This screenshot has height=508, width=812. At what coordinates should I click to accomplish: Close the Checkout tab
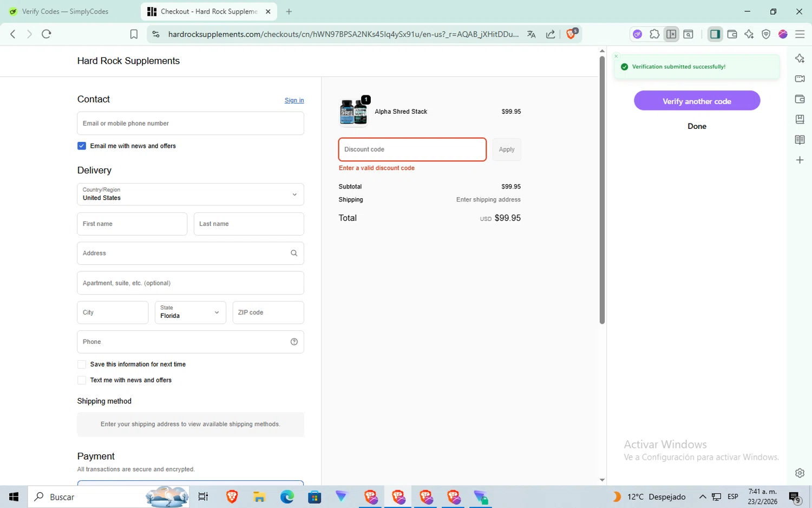click(268, 11)
